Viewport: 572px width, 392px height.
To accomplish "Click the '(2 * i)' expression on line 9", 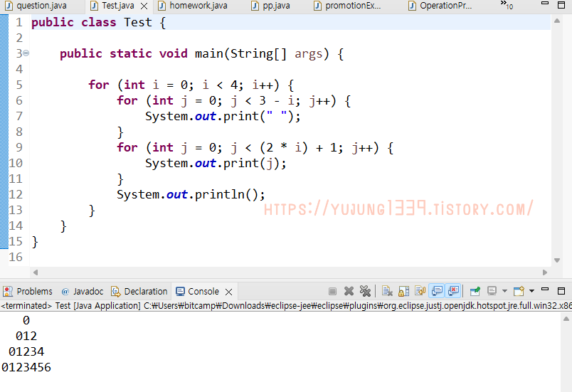I will [284, 147].
